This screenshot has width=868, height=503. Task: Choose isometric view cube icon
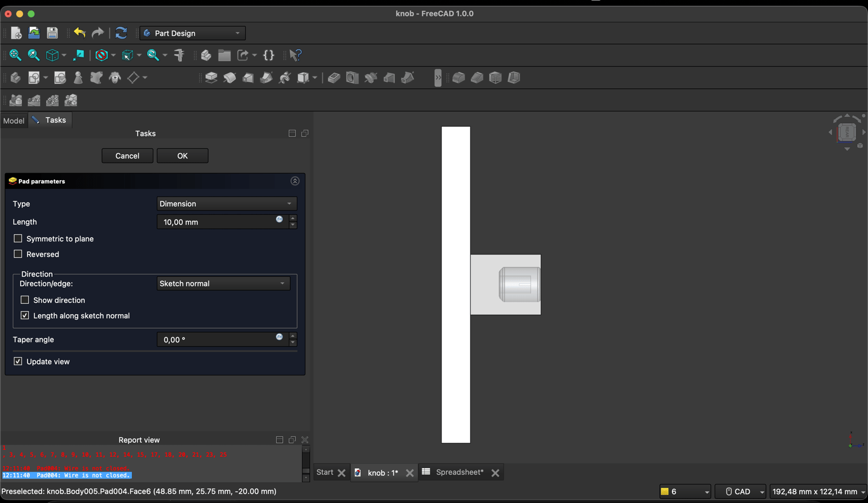pyautogui.click(x=52, y=55)
